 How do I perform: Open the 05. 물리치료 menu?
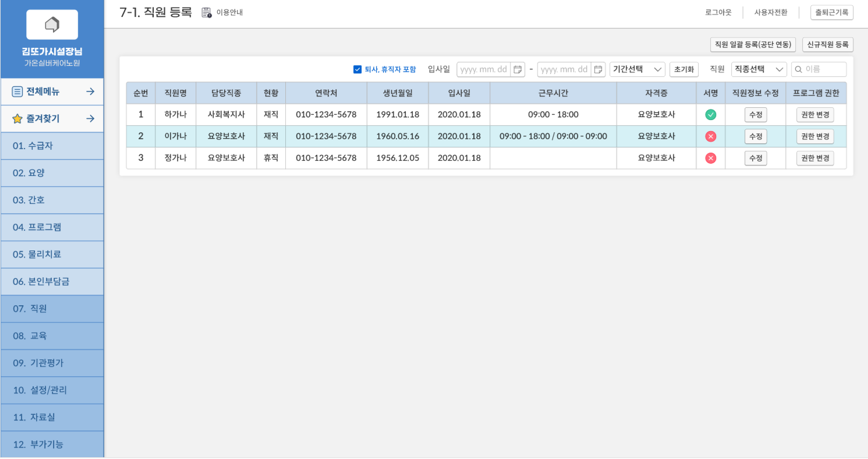(x=52, y=255)
